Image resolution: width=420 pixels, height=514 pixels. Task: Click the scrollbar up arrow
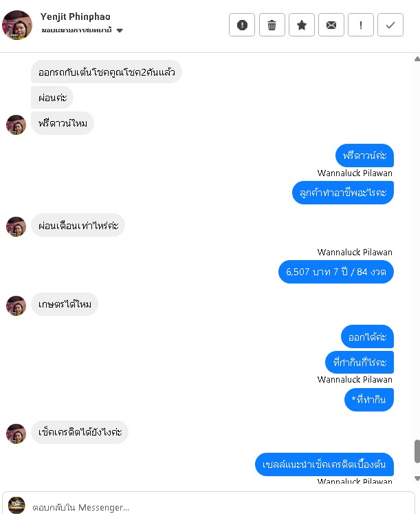417,59
